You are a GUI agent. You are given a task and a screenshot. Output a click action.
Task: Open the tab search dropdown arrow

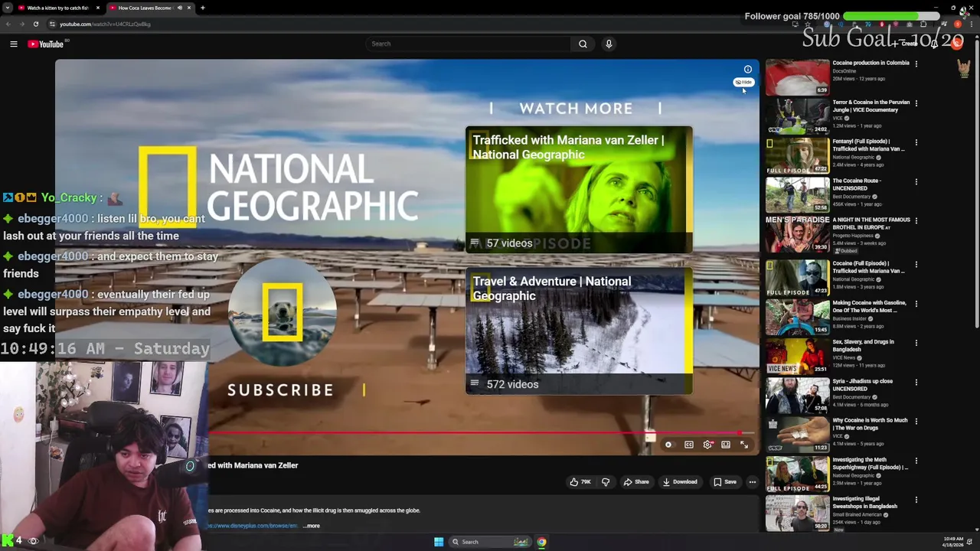[x=7, y=8]
